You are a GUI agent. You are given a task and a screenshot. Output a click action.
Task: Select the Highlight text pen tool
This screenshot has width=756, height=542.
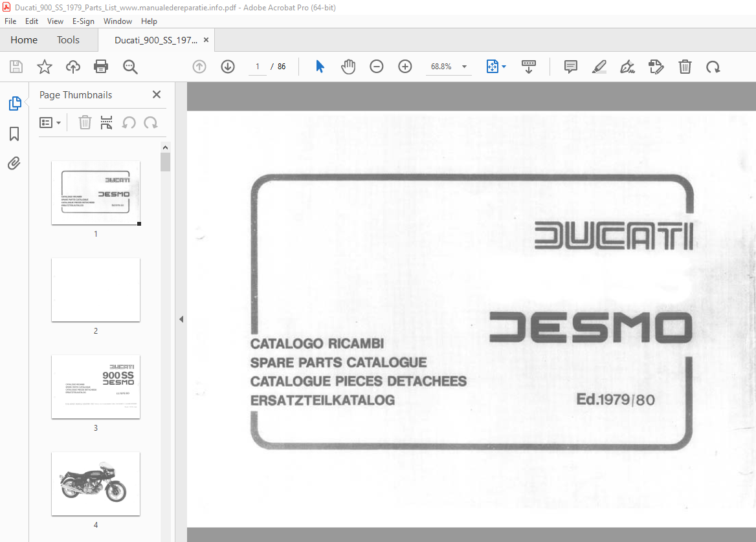click(599, 67)
